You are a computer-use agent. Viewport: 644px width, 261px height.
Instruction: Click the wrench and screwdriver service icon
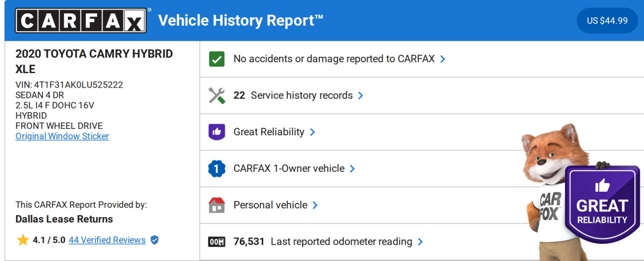[216, 96]
